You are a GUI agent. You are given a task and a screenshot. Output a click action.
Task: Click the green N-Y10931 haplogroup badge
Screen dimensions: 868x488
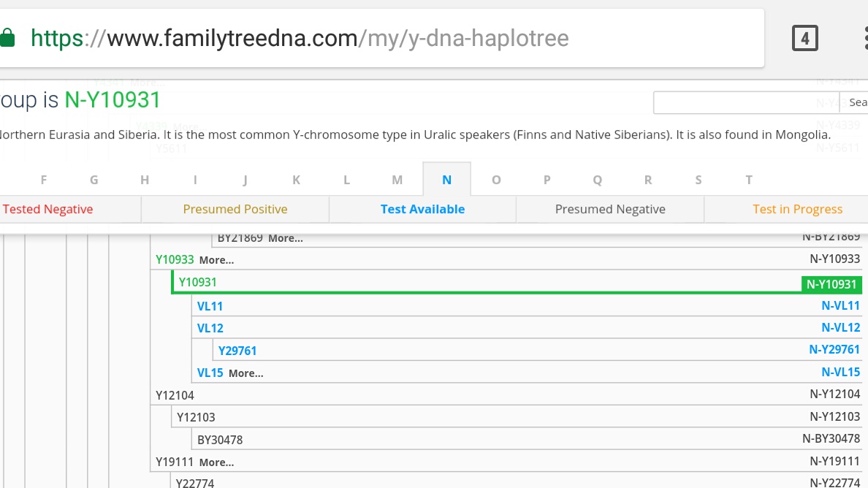pos(831,284)
